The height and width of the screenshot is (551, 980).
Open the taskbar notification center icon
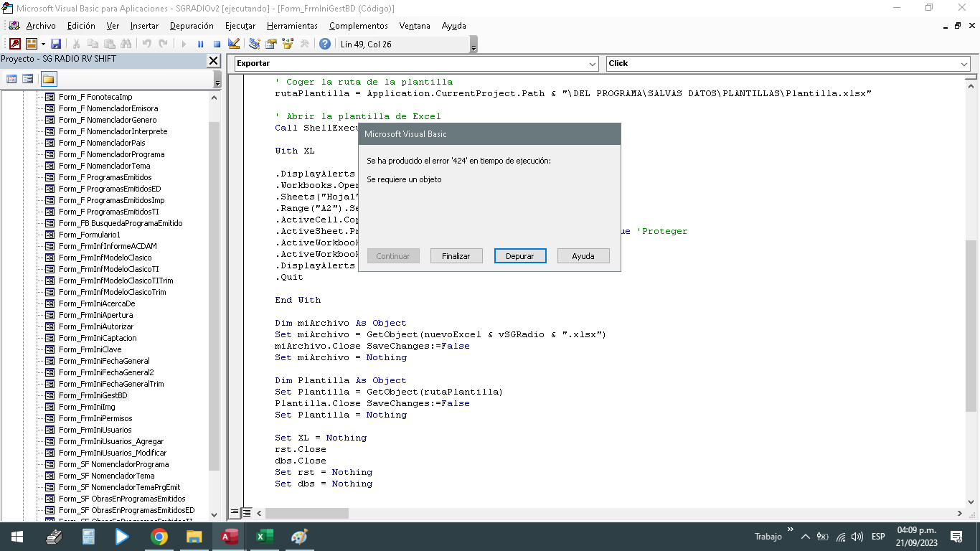(956, 537)
